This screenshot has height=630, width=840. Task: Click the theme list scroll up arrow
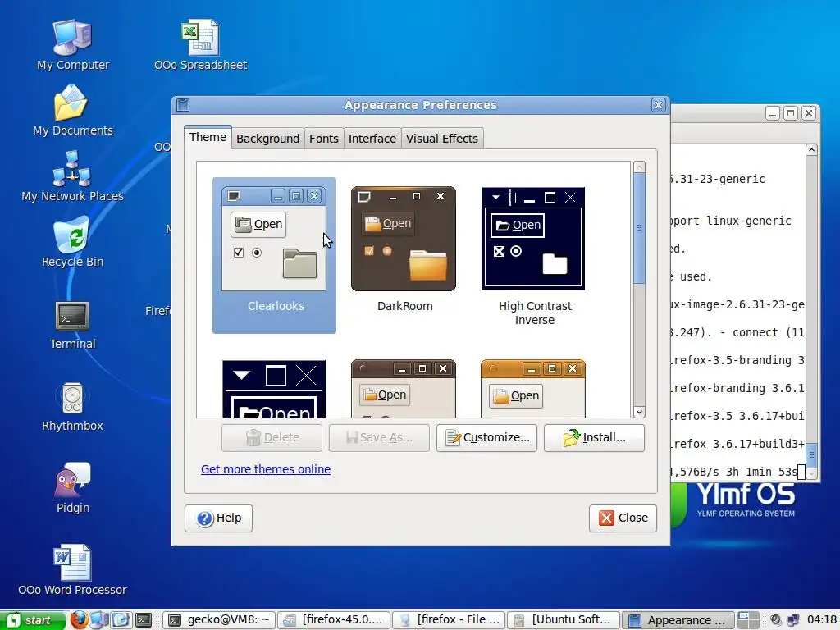pos(639,167)
